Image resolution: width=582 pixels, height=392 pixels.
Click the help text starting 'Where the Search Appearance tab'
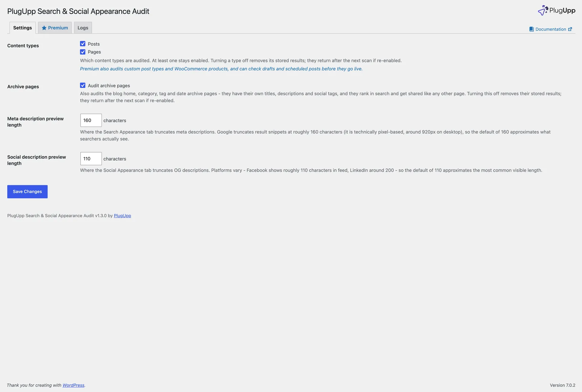pyautogui.click(x=315, y=135)
